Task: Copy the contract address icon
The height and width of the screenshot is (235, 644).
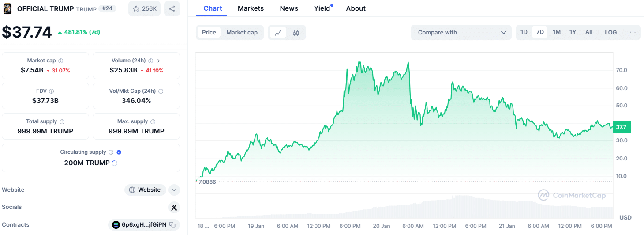Action: 172,225
